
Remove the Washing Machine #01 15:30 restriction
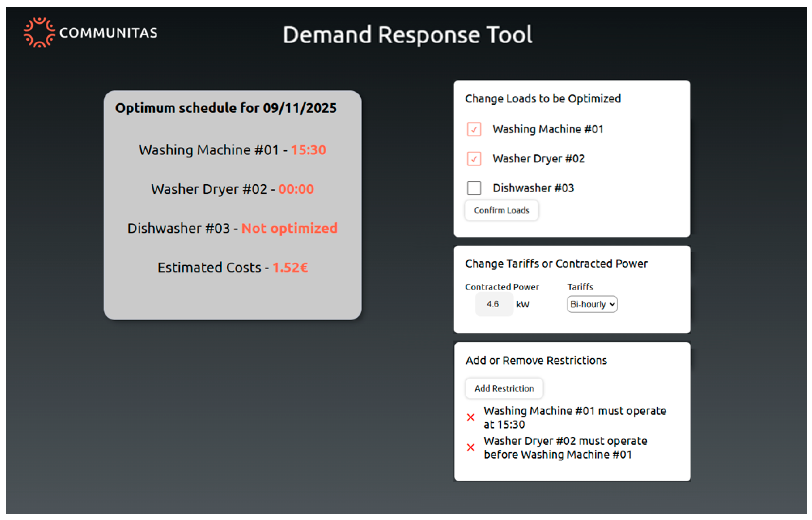point(471,417)
